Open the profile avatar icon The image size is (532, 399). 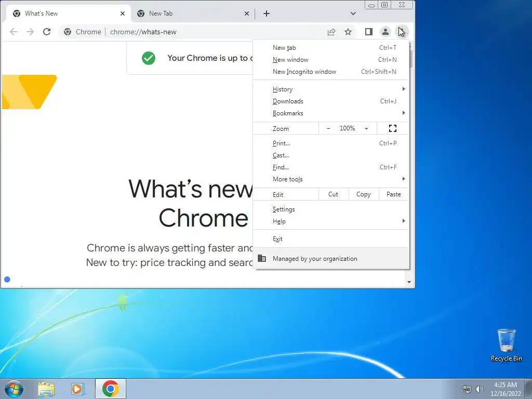point(385,32)
